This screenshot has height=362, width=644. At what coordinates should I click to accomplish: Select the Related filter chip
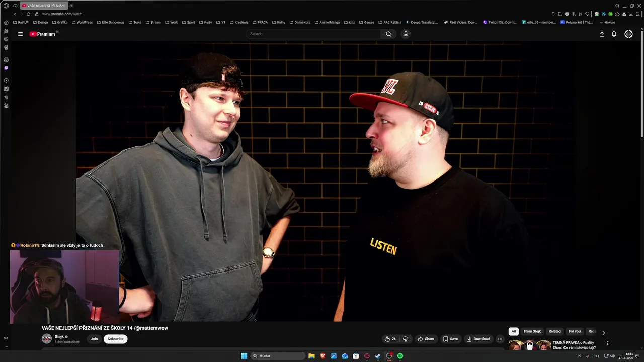[x=555, y=331]
